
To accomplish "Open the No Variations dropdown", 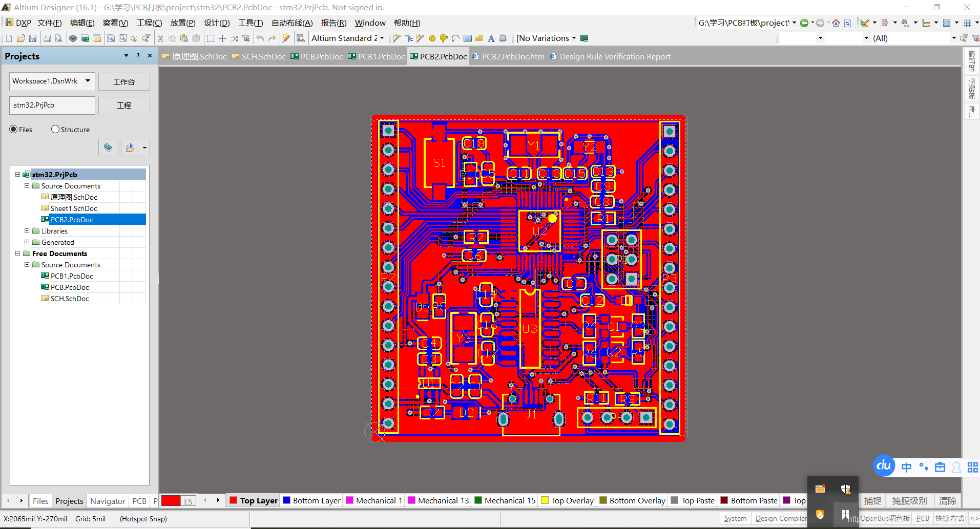I will tap(574, 38).
